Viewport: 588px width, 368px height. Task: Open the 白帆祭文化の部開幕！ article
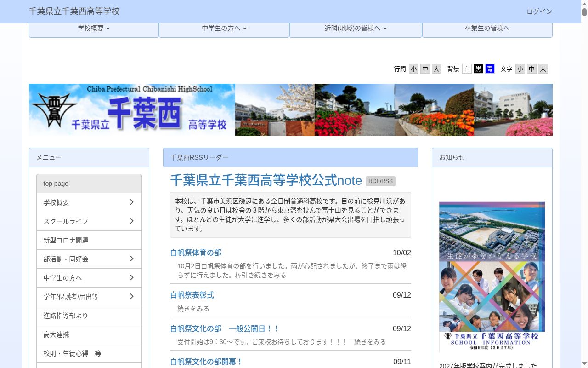[206, 362]
